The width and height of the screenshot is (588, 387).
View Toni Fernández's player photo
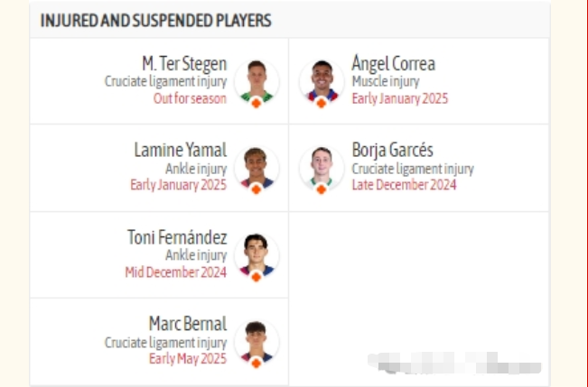(x=256, y=253)
